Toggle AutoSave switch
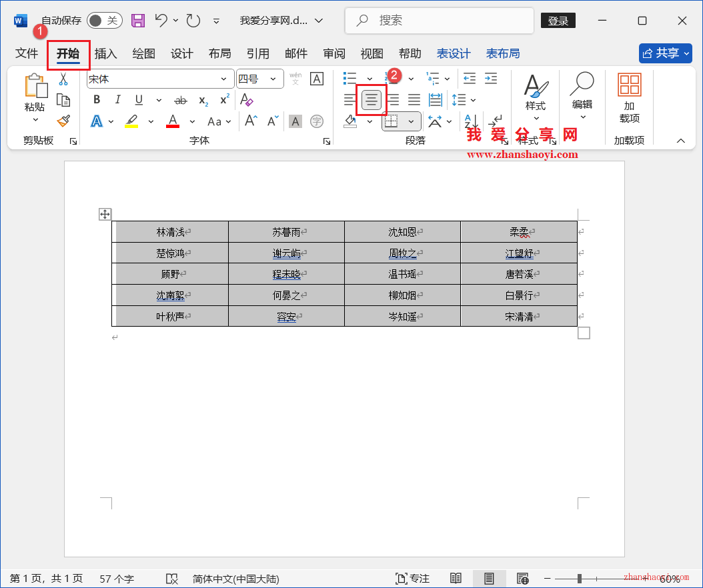The image size is (703, 588). coord(105,21)
